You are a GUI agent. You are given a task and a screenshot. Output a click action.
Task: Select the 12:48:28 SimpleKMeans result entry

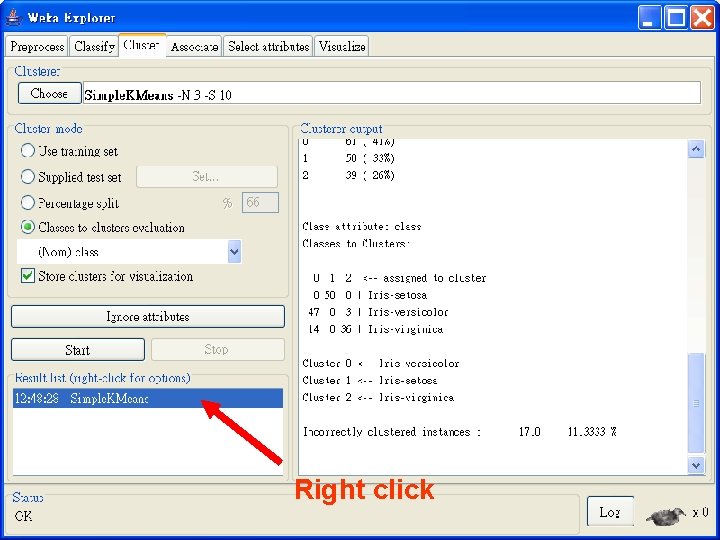click(x=148, y=398)
